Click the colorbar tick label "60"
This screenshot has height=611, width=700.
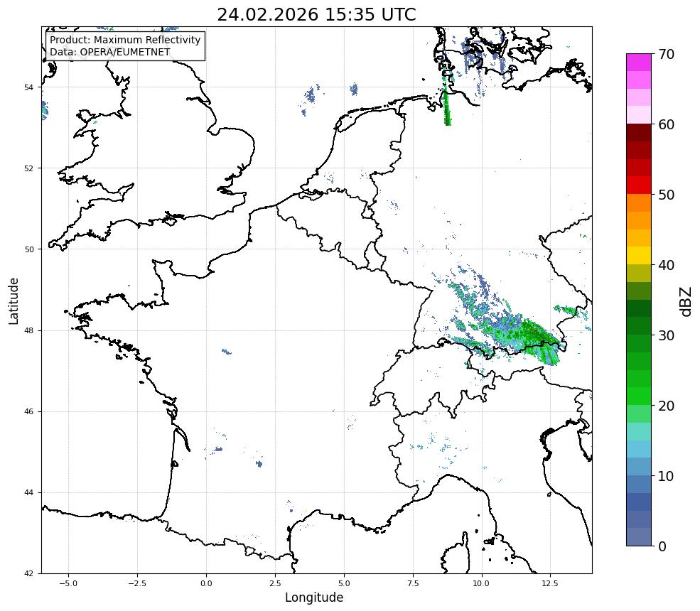(666, 124)
